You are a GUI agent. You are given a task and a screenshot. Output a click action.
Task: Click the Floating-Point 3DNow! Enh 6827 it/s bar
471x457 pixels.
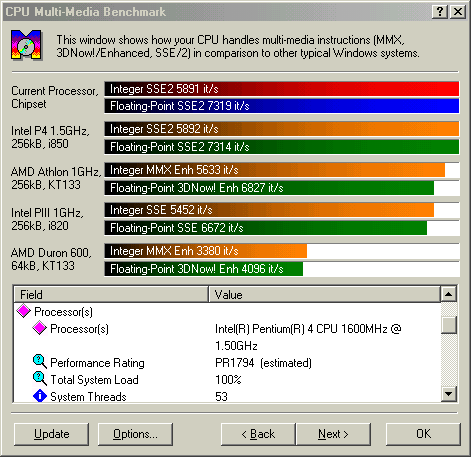pyautogui.click(x=269, y=188)
